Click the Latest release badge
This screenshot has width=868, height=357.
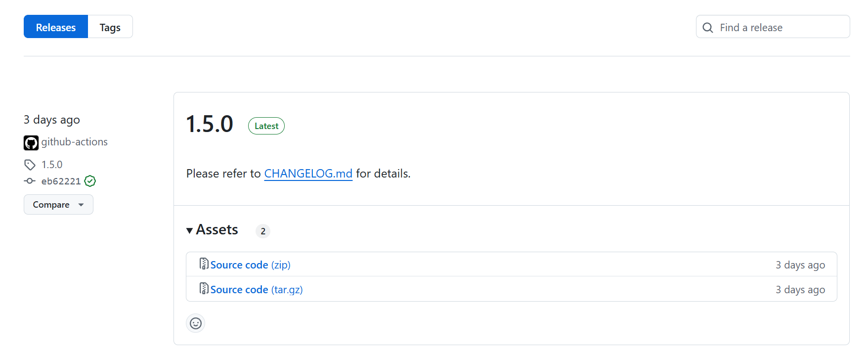[x=266, y=126]
